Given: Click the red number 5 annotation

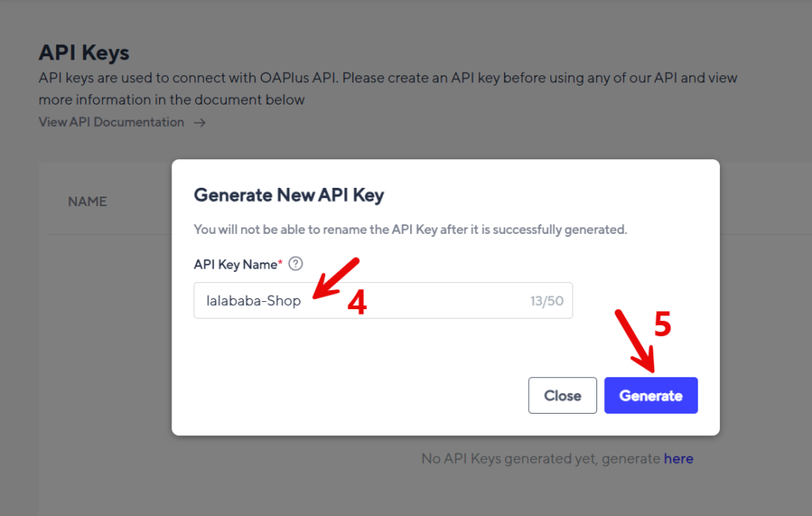Looking at the screenshot, I should [662, 325].
